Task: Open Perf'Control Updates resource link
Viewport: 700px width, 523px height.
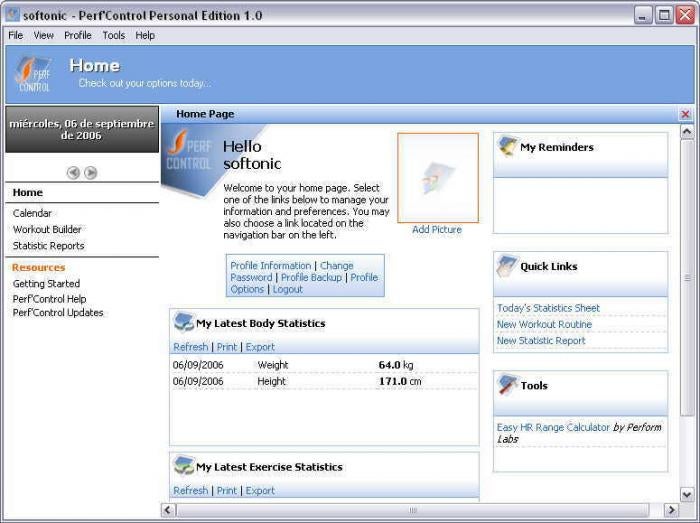Action: [x=58, y=312]
